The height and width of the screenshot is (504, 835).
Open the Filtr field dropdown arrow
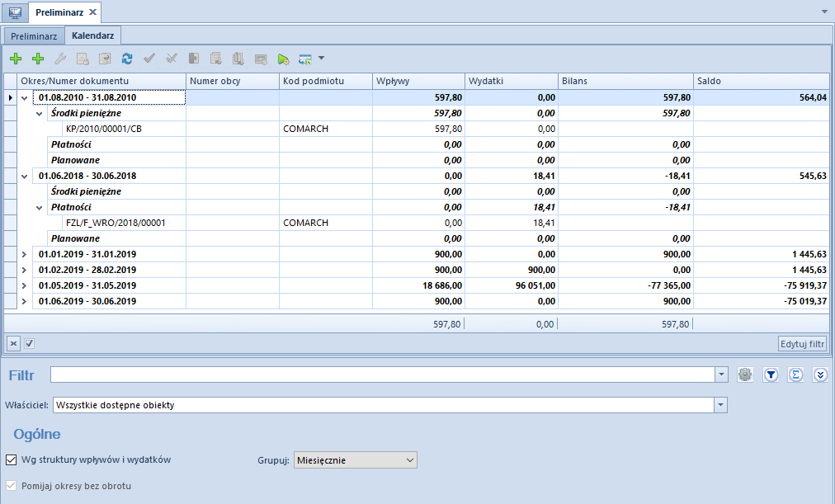[x=722, y=374]
